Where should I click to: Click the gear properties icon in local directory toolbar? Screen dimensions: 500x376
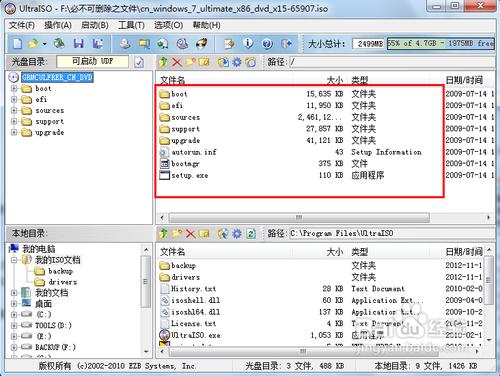tap(237, 233)
